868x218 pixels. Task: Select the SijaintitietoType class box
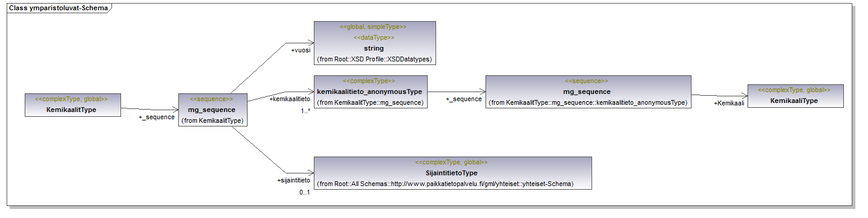(452, 173)
